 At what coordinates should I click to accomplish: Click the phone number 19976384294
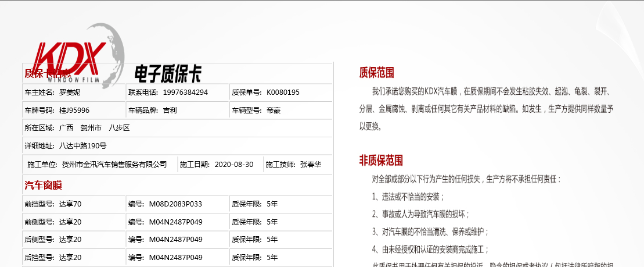pos(185,92)
